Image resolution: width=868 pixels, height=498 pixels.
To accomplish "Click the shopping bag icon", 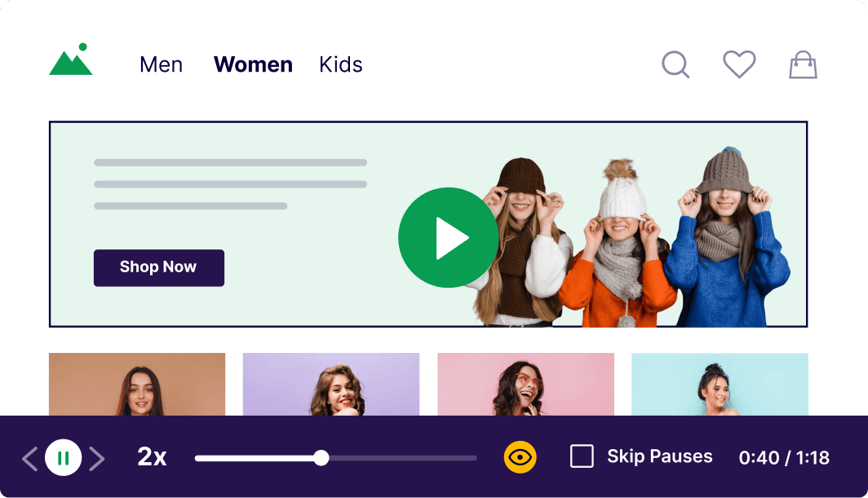I will tap(803, 64).
